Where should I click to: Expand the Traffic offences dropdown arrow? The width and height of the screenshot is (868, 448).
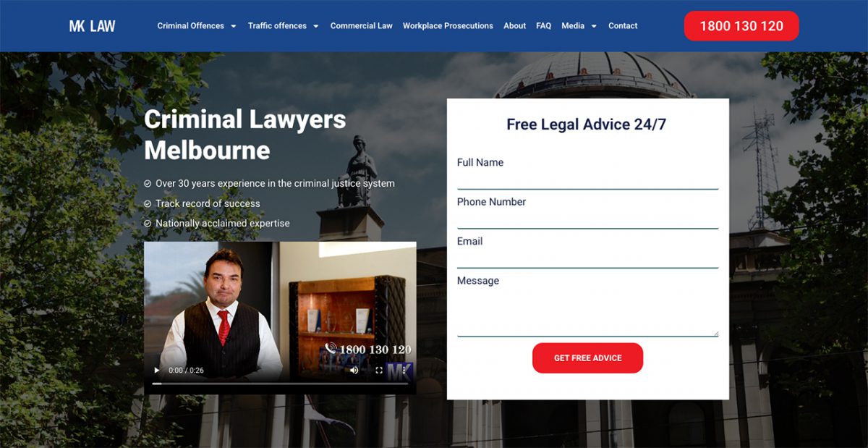(x=315, y=26)
